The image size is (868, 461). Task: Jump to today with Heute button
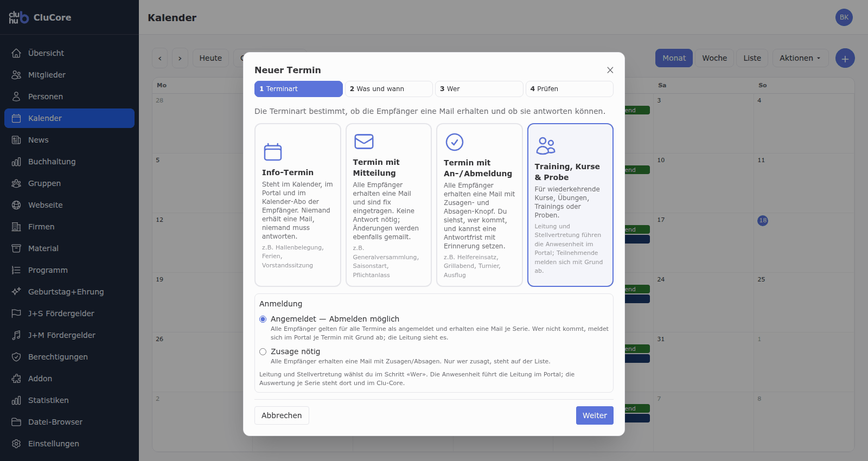coord(210,58)
